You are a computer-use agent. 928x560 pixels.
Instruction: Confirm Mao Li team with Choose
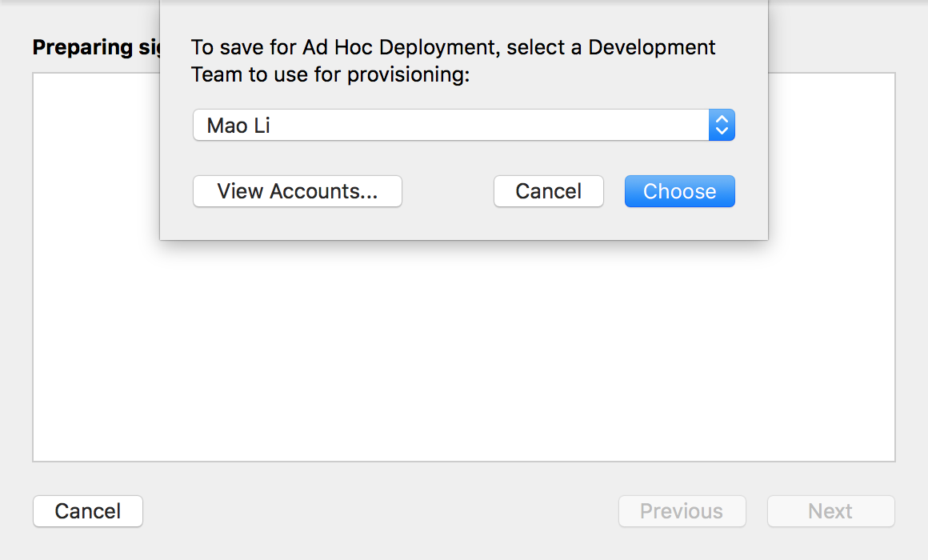(679, 191)
